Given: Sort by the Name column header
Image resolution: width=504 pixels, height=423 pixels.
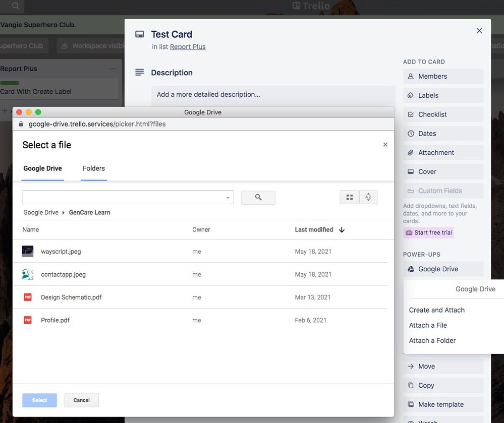Looking at the screenshot, I should click(31, 229).
